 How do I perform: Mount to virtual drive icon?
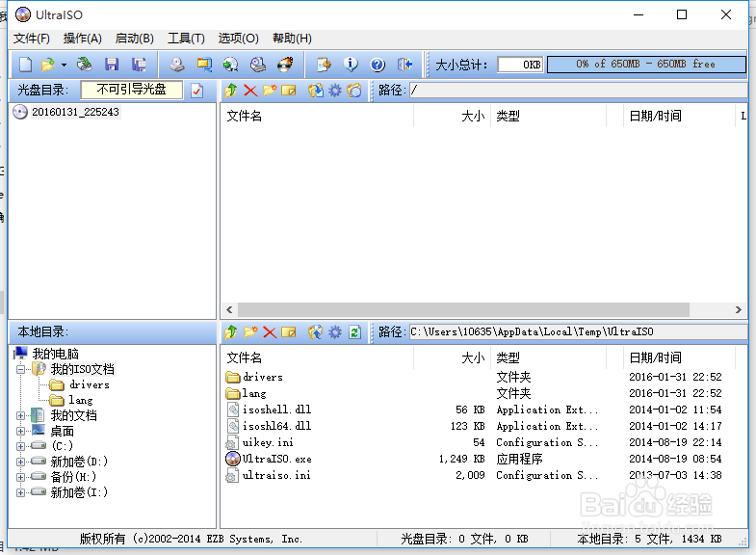pos(258,65)
